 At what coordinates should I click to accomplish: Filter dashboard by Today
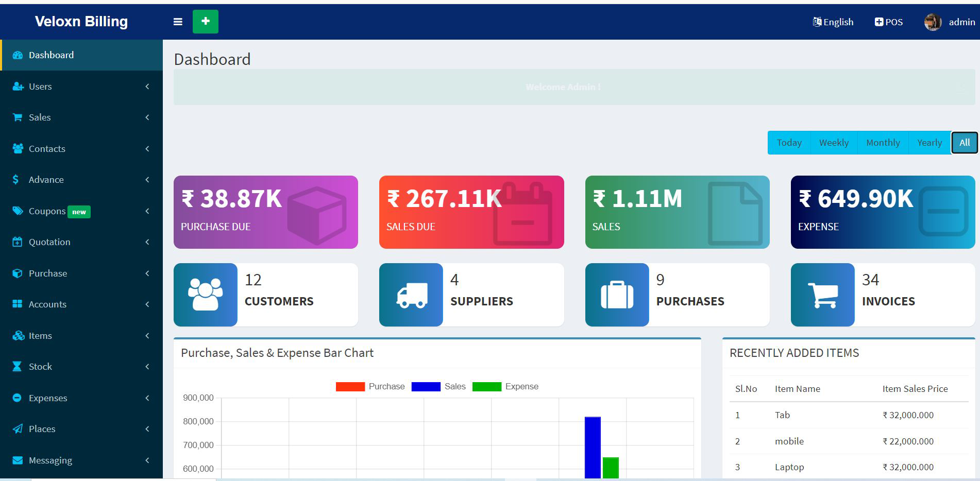pos(789,143)
